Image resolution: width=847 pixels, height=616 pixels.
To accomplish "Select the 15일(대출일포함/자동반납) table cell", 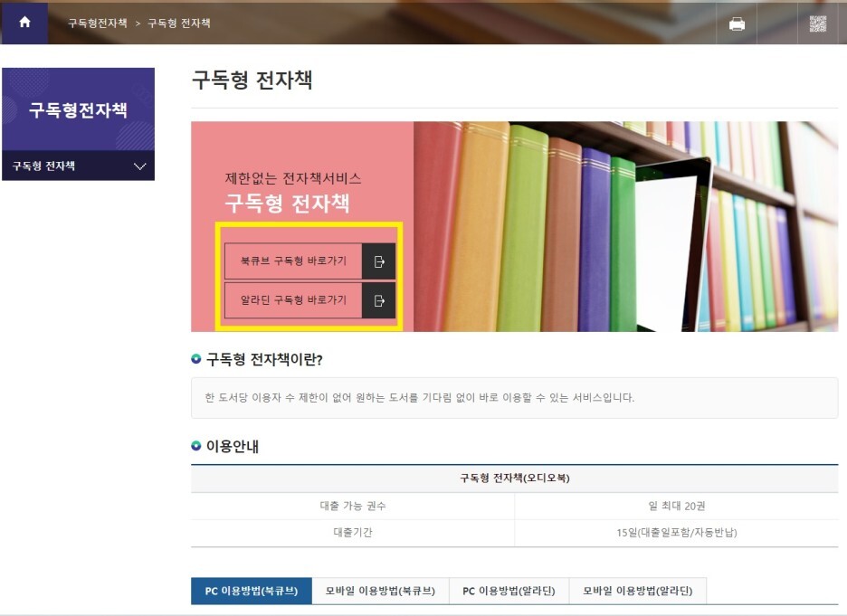I will pos(676,533).
